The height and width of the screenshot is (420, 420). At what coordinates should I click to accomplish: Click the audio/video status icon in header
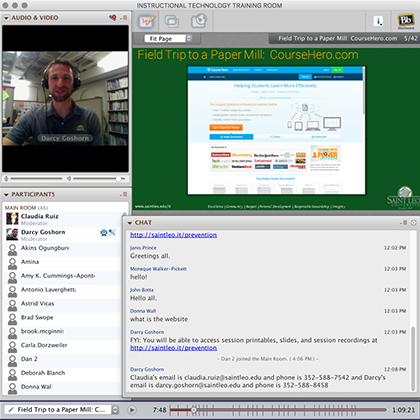[113, 17]
